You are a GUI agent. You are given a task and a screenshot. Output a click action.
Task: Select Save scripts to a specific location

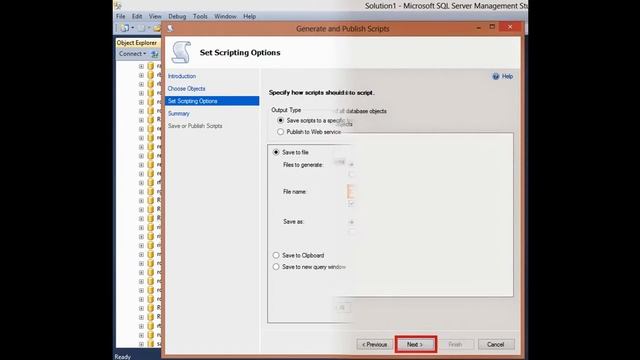[280, 120]
